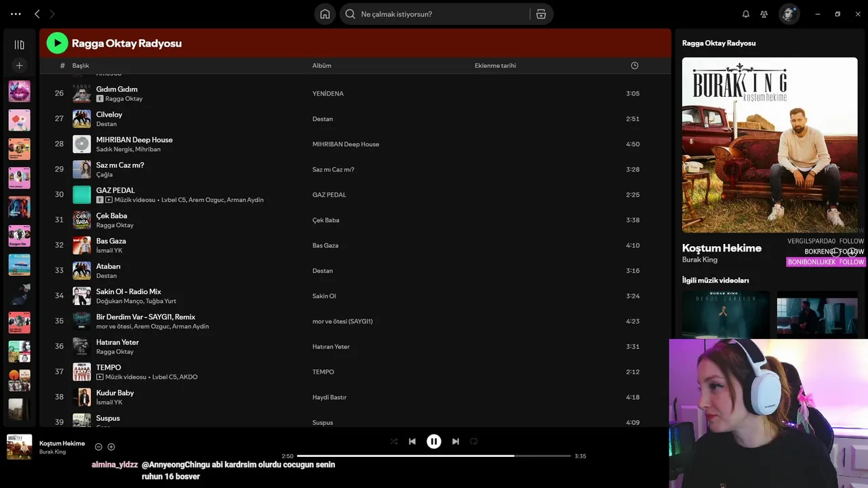Open the Home page icon

[x=325, y=14]
